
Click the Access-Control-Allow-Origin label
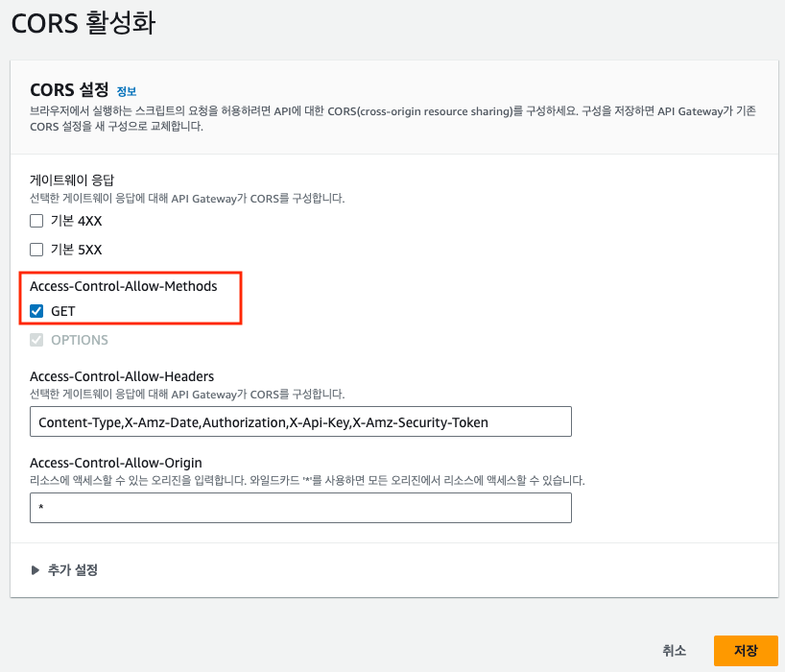pyautogui.click(x=116, y=463)
